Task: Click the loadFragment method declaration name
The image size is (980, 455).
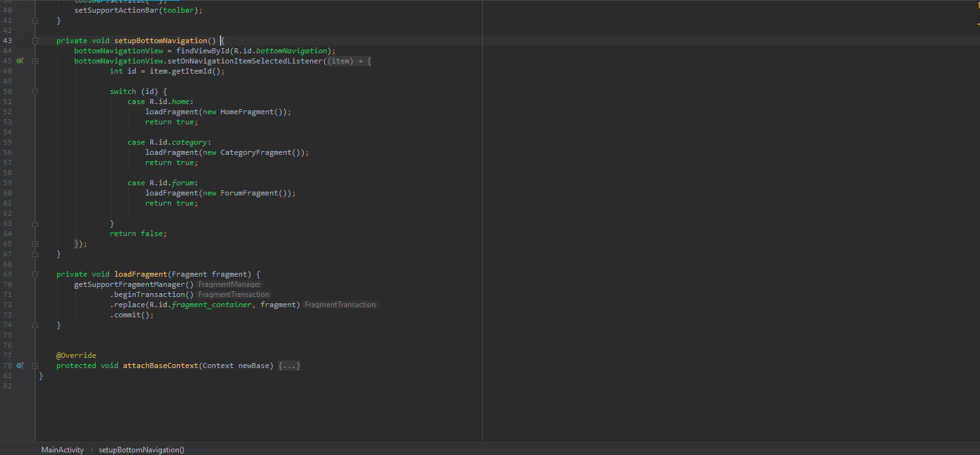Action: [141, 274]
